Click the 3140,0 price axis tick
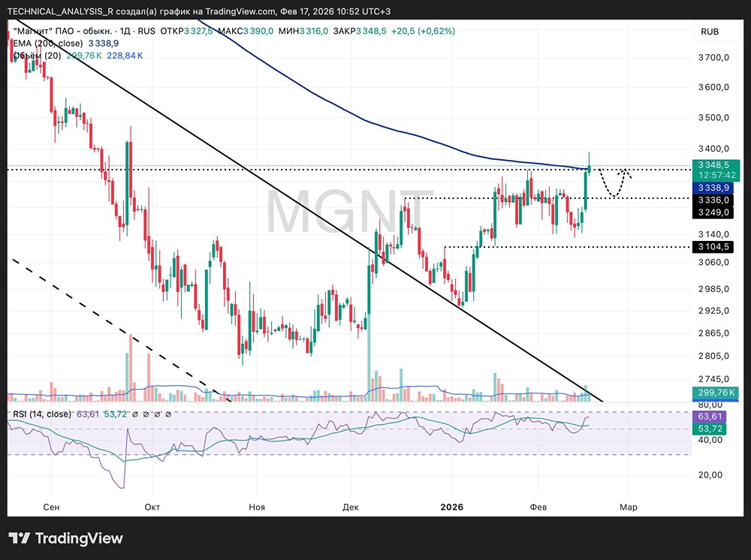 (x=713, y=234)
